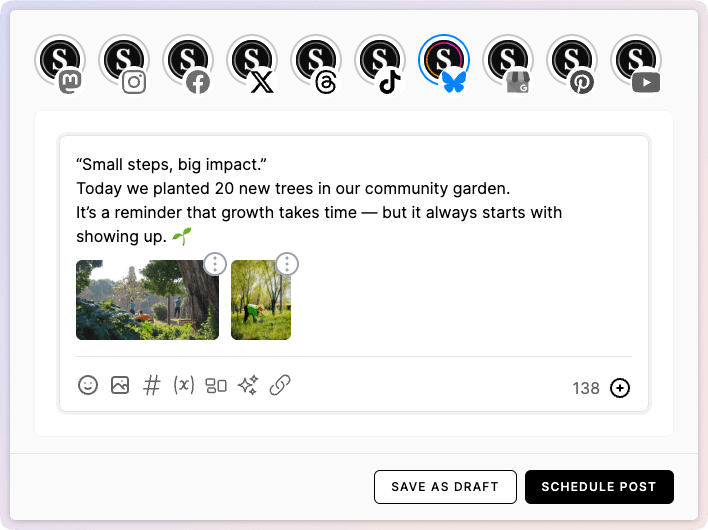Click Save as Draft button
The width and height of the screenshot is (708, 530).
coord(445,487)
